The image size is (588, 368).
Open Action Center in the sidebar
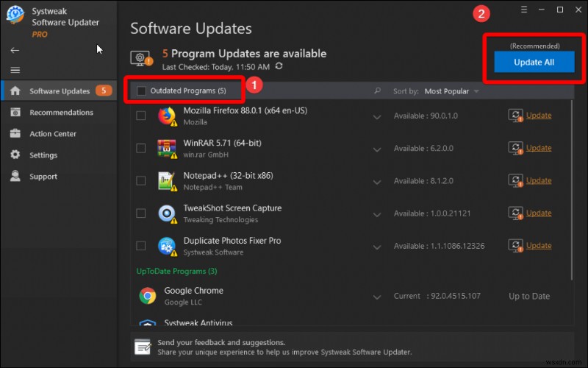coord(60,134)
